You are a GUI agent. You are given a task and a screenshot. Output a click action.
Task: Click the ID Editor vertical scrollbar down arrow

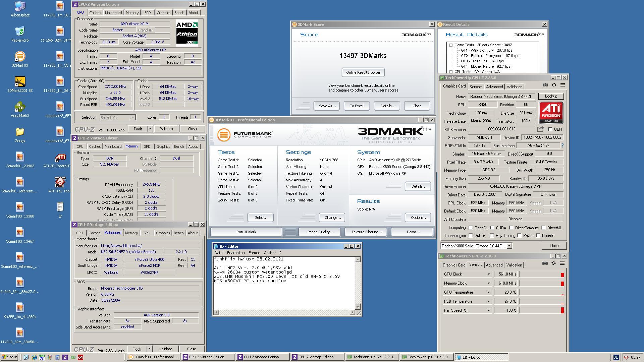tap(358, 307)
